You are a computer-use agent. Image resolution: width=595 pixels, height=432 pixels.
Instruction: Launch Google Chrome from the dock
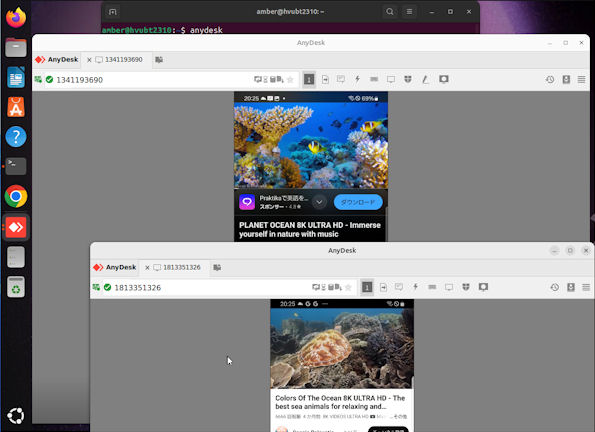(16, 196)
